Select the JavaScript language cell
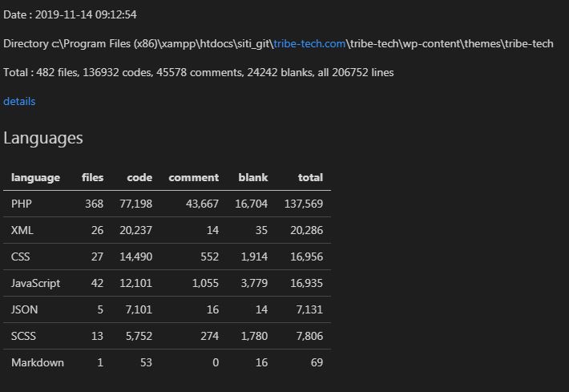Screen dimensions: 569x392 point(35,283)
